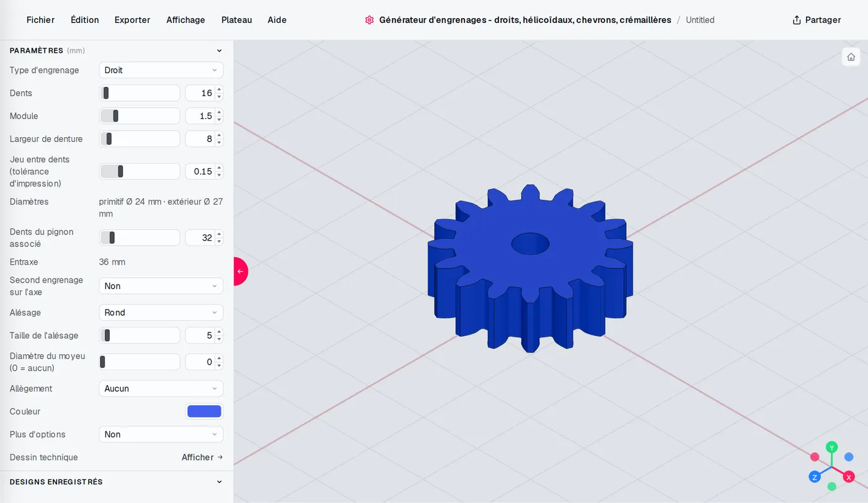Image resolution: width=868 pixels, height=503 pixels.
Task: Open the Alésage dropdown
Action: click(x=161, y=313)
